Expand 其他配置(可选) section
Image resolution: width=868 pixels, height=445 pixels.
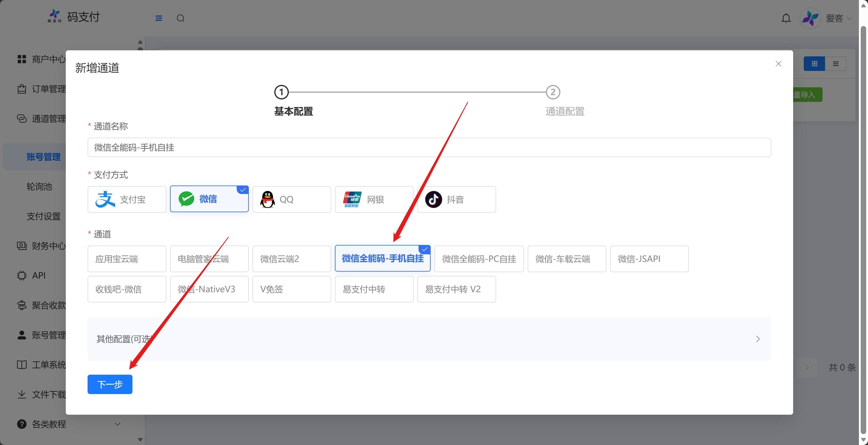pos(429,339)
